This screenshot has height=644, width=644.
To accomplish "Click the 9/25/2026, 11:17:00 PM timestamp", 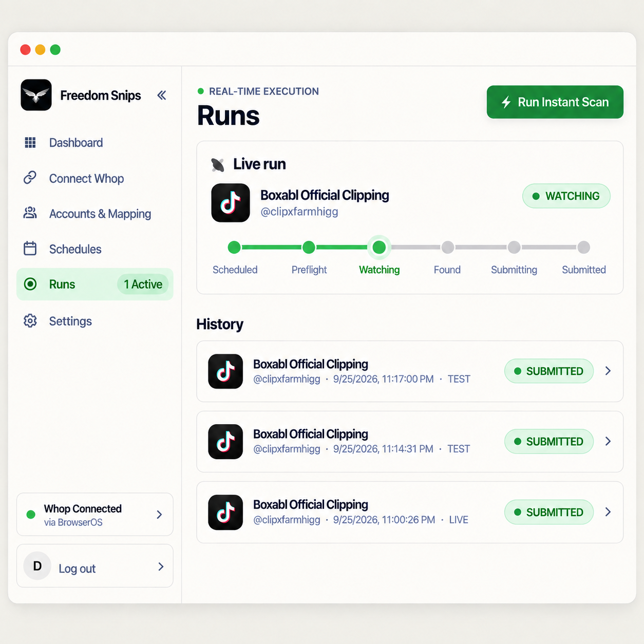I will click(x=383, y=379).
